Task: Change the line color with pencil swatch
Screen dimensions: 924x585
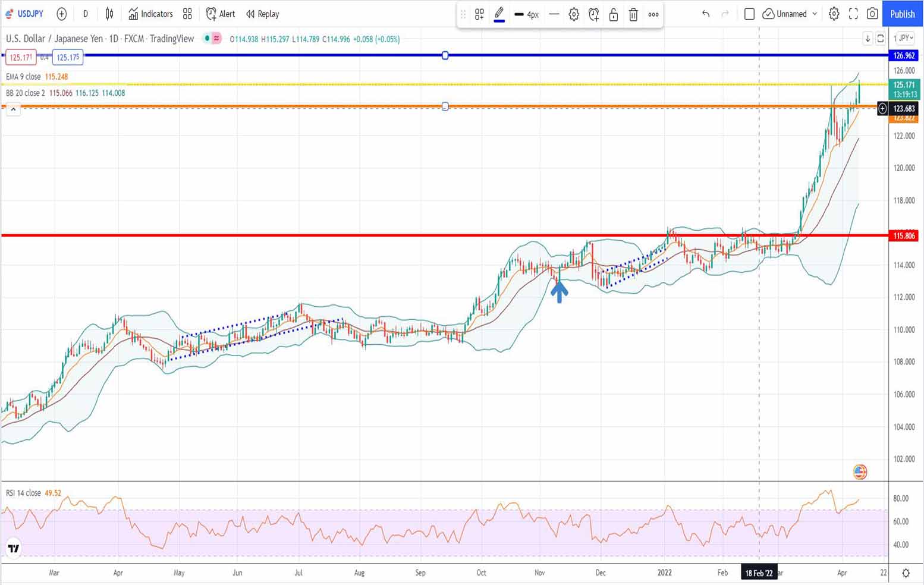Action: (x=499, y=14)
